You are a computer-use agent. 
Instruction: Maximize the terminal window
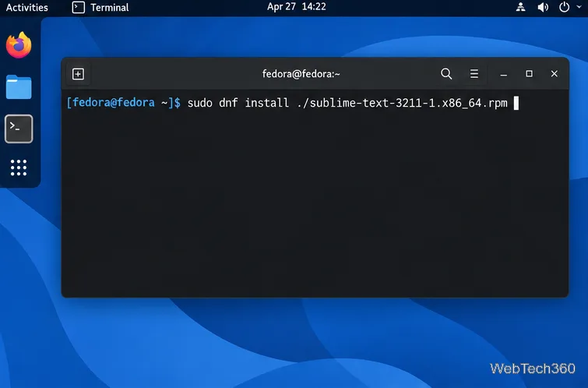pos(529,73)
